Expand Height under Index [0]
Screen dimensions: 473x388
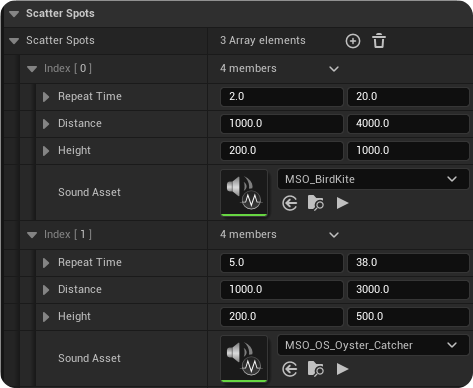46,151
